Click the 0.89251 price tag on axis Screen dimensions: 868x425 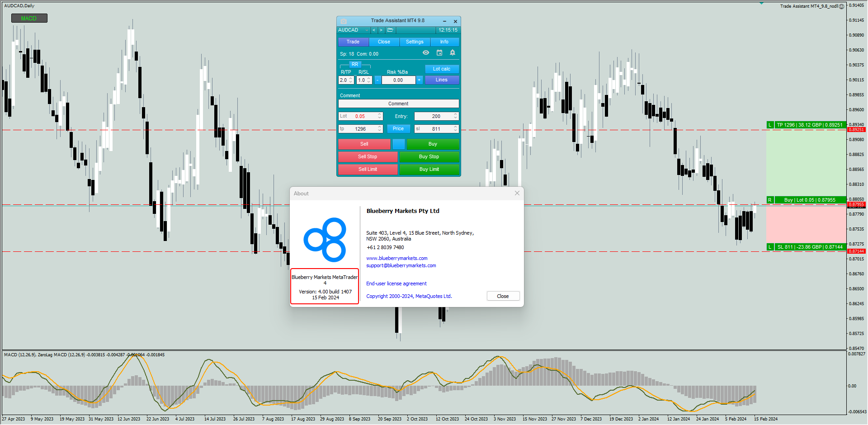(x=857, y=130)
